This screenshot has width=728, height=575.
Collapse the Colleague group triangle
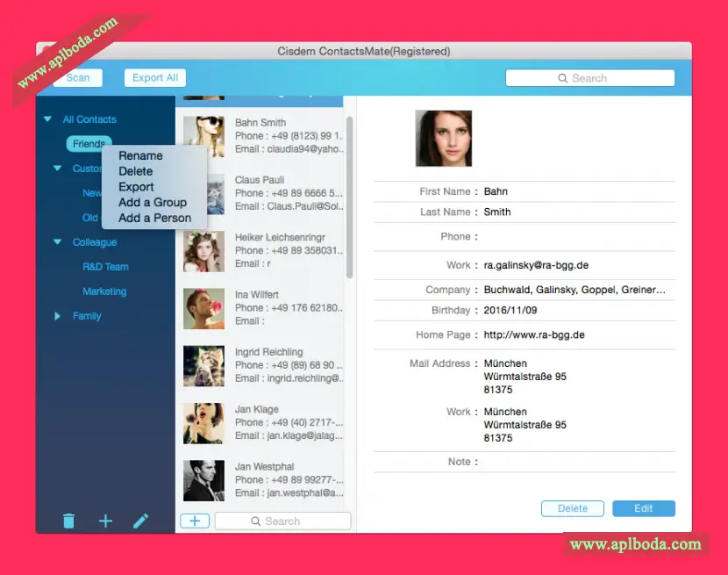[x=58, y=241]
